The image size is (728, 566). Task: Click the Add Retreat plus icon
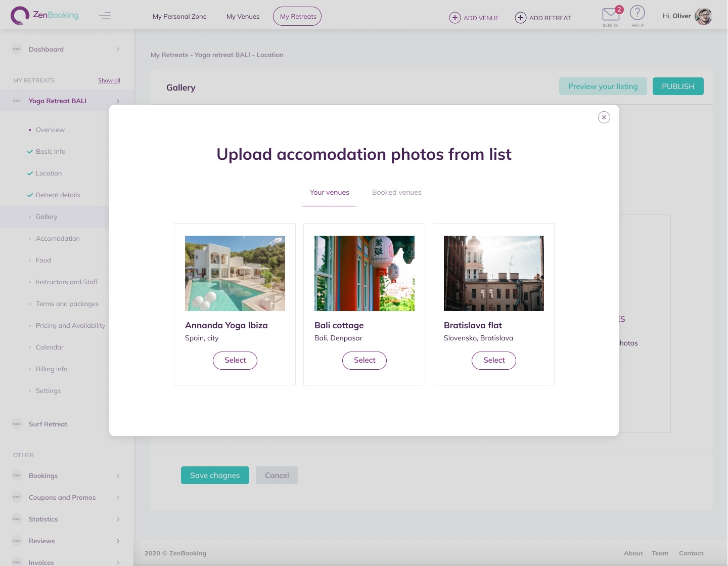[521, 18]
